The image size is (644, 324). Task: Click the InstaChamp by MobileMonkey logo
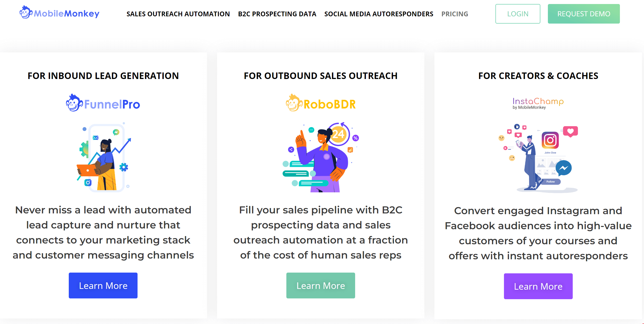click(x=538, y=103)
